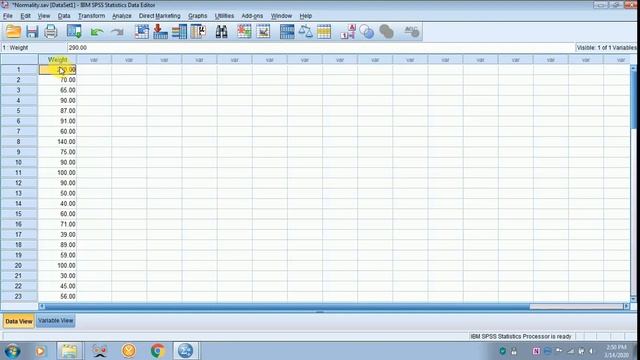The height and width of the screenshot is (360, 640).
Task: Open the File menu
Action: [x=8, y=16]
